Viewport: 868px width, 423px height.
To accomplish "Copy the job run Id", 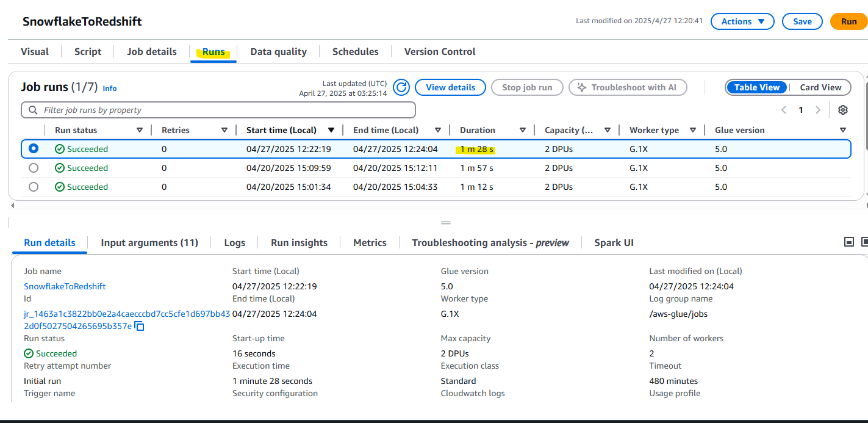I will click(139, 327).
